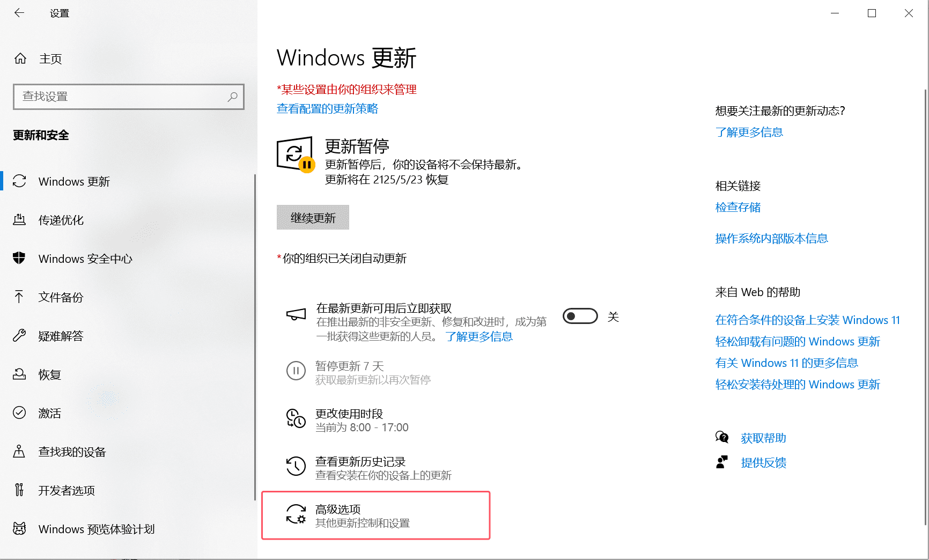Go back using the back arrow icon
This screenshot has height=560, width=929.
pyautogui.click(x=19, y=13)
